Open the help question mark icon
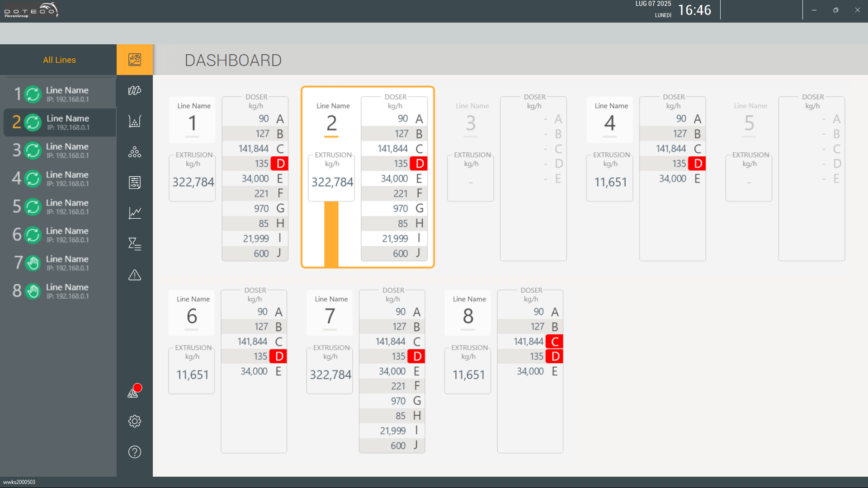The image size is (868, 488). pyautogui.click(x=135, y=452)
